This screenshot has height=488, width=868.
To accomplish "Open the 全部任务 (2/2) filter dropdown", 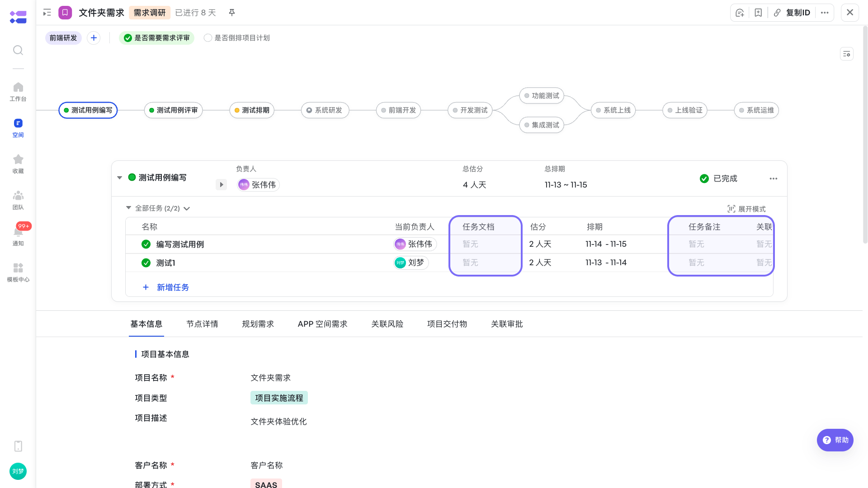I will (x=187, y=208).
